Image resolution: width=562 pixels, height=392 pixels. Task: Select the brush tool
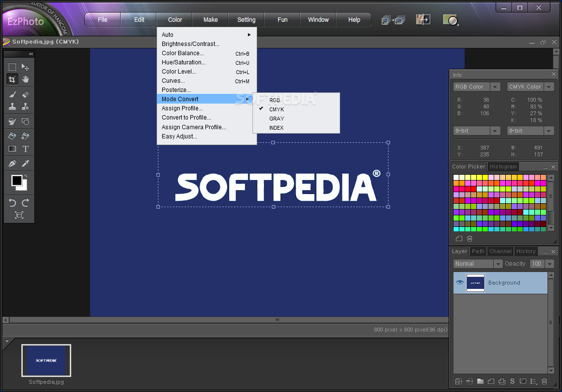pos(12,94)
